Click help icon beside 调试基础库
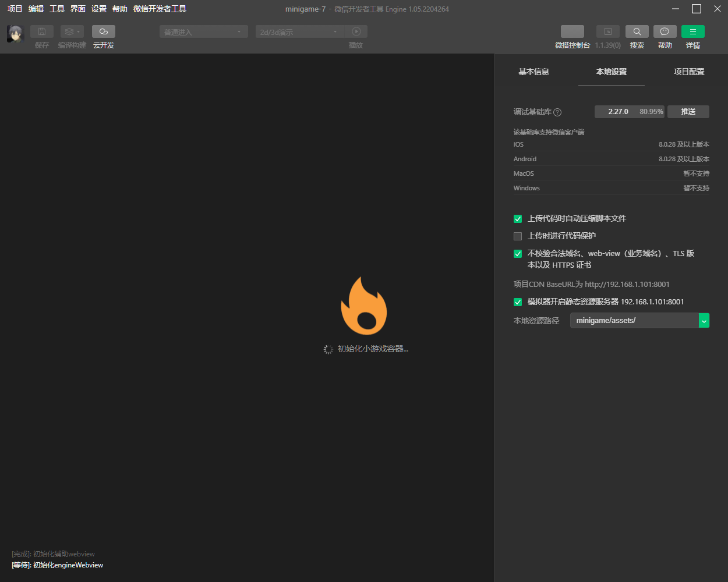Image resolution: width=728 pixels, height=582 pixels. pyautogui.click(x=557, y=112)
